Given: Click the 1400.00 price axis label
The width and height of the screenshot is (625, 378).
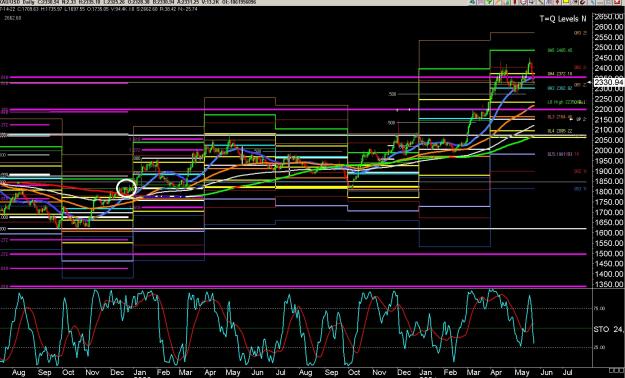Looking at the screenshot, I should pyautogui.click(x=608, y=275).
